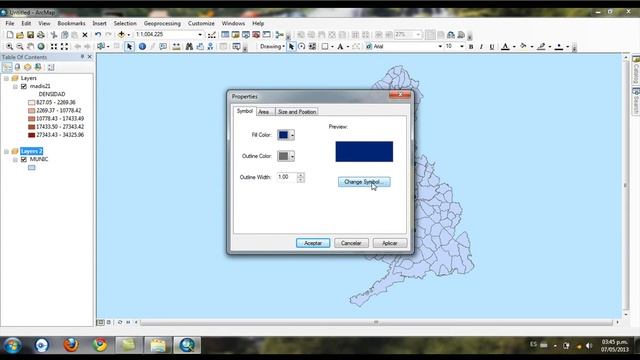Click the Underline text formatting icon

pos(492,47)
